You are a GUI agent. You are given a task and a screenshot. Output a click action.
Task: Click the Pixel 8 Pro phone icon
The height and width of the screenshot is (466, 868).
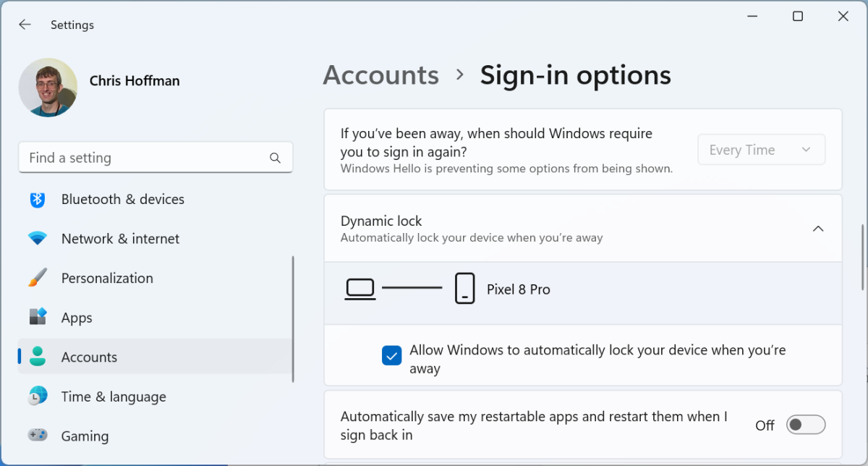(465, 289)
